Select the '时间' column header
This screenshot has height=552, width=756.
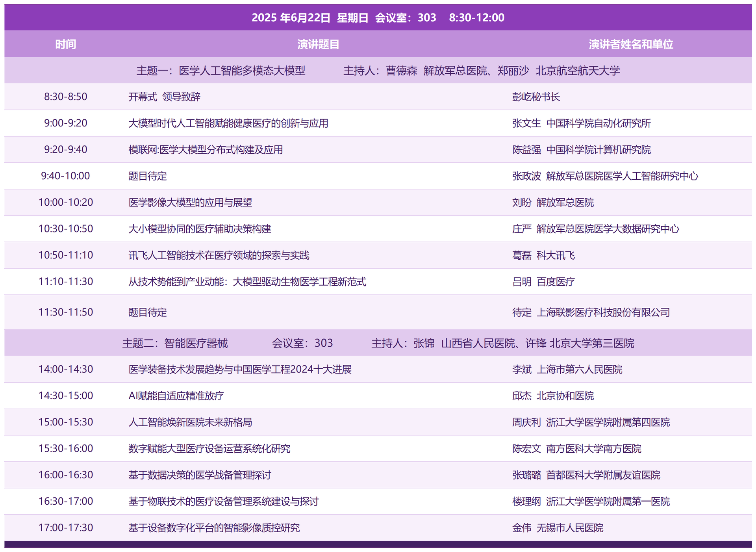point(65,44)
